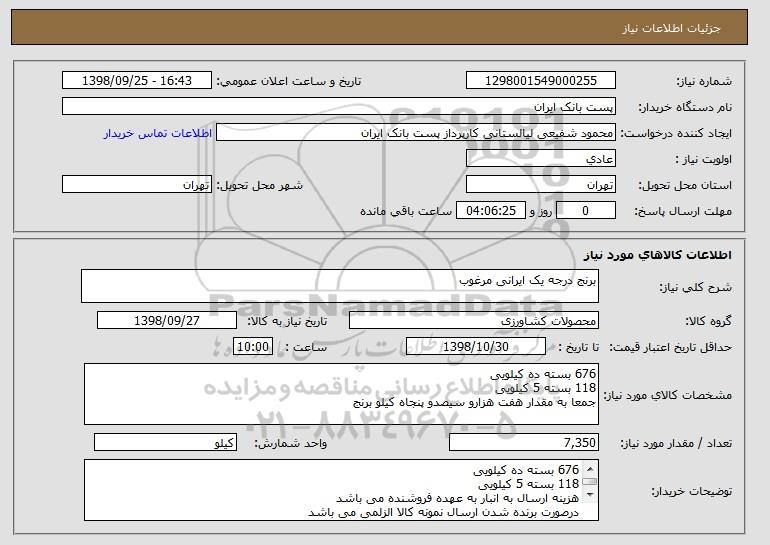
Task: Click the remaining time field 04:06:25
Action: 491,211
